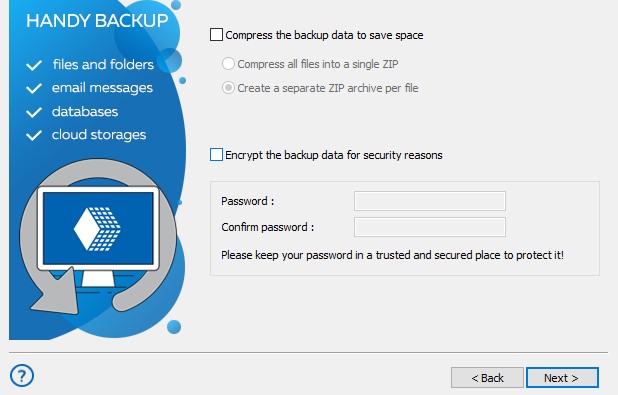This screenshot has width=618, height=395.
Task: Click the Next > button
Action: (562, 378)
